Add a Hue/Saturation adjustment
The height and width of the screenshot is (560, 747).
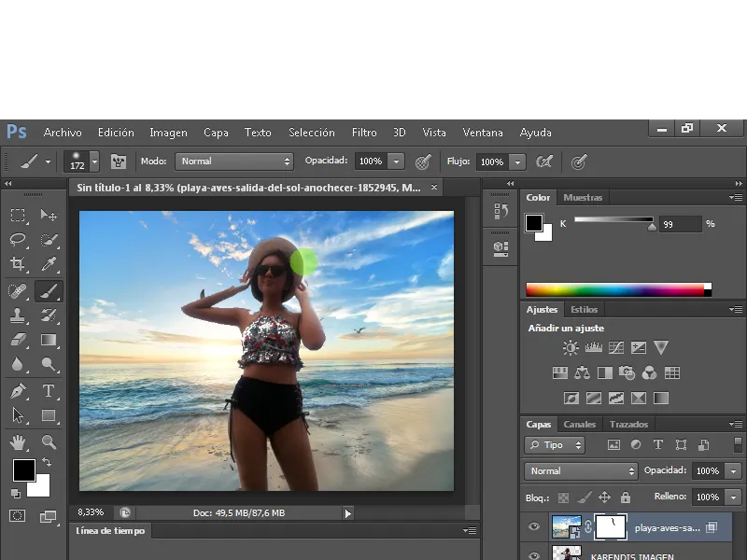coord(559,372)
